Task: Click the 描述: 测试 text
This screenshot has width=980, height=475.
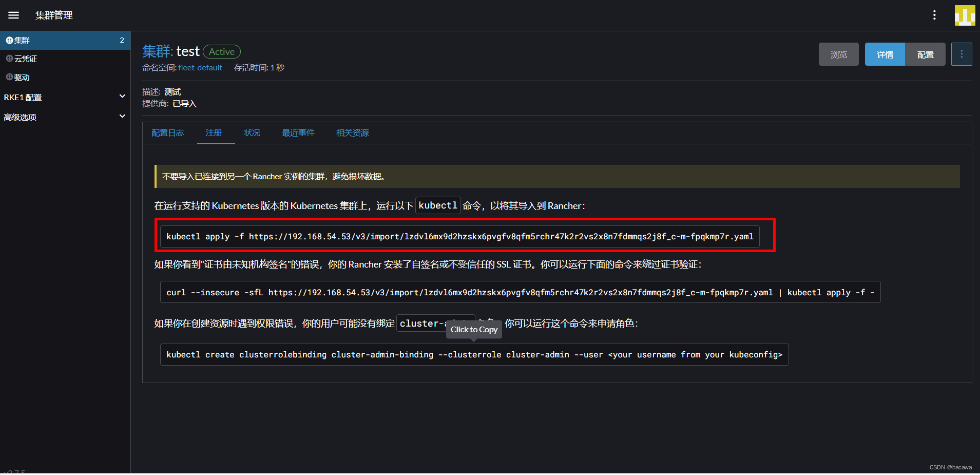Action: click(162, 92)
